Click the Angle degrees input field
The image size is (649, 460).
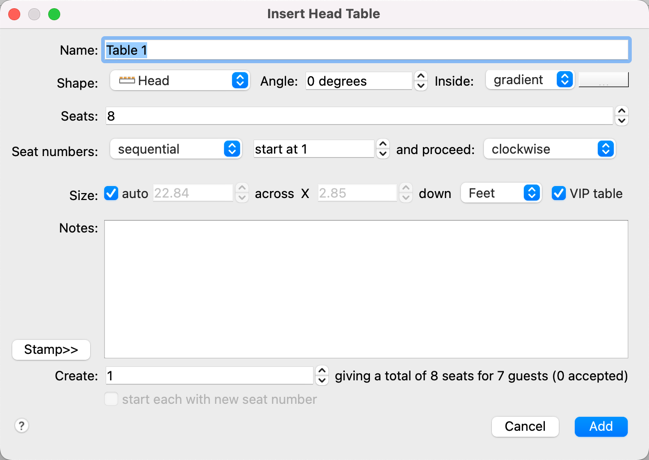click(357, 81)
